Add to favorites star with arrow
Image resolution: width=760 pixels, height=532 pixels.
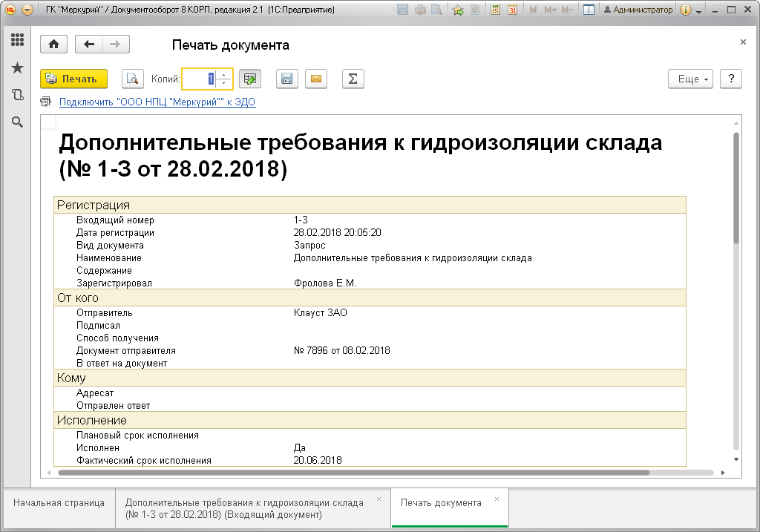pos(458,10)
